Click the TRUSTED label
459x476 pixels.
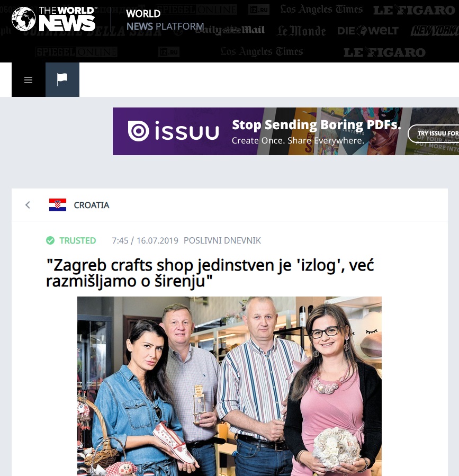78,240
